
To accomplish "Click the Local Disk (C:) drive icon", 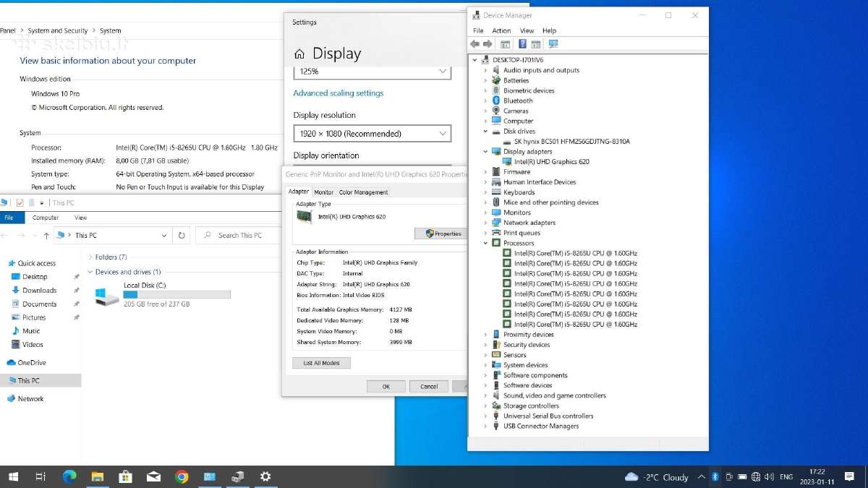I will 107,295.
